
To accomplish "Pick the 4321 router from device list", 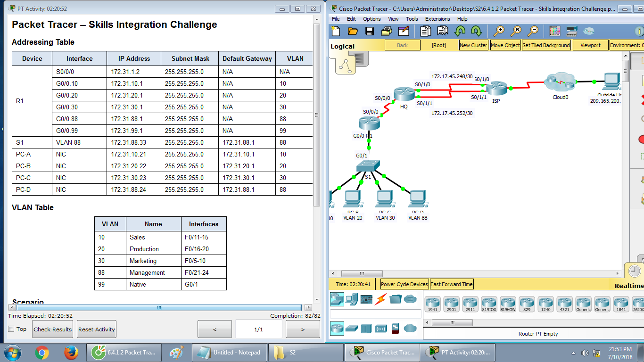I will click(x=564, y=304).
